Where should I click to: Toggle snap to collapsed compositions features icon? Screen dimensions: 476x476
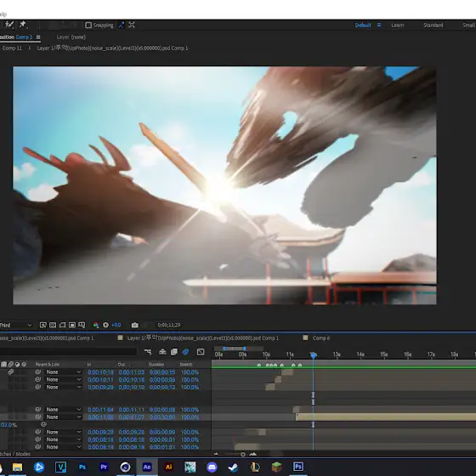point(132,25)
